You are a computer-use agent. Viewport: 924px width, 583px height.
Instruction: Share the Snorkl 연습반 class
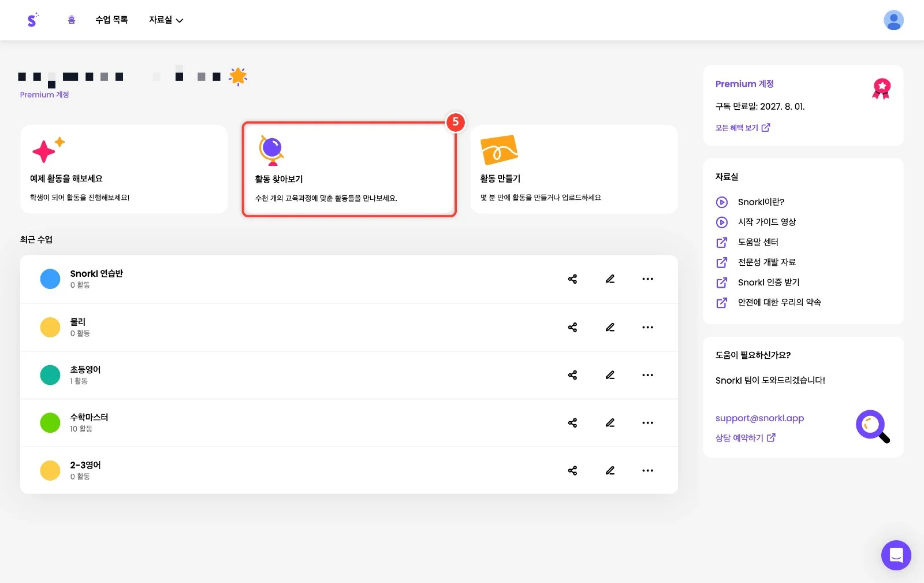(x=572, y=279)
